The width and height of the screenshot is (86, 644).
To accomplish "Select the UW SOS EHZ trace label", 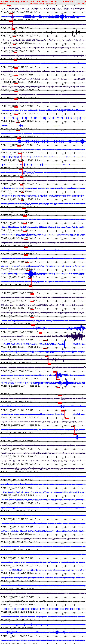I will [x=20, y=19].
